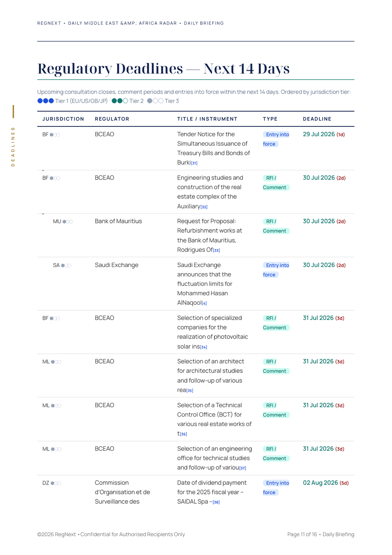Click the Date of dividend payment title

[x=212, y=492]
